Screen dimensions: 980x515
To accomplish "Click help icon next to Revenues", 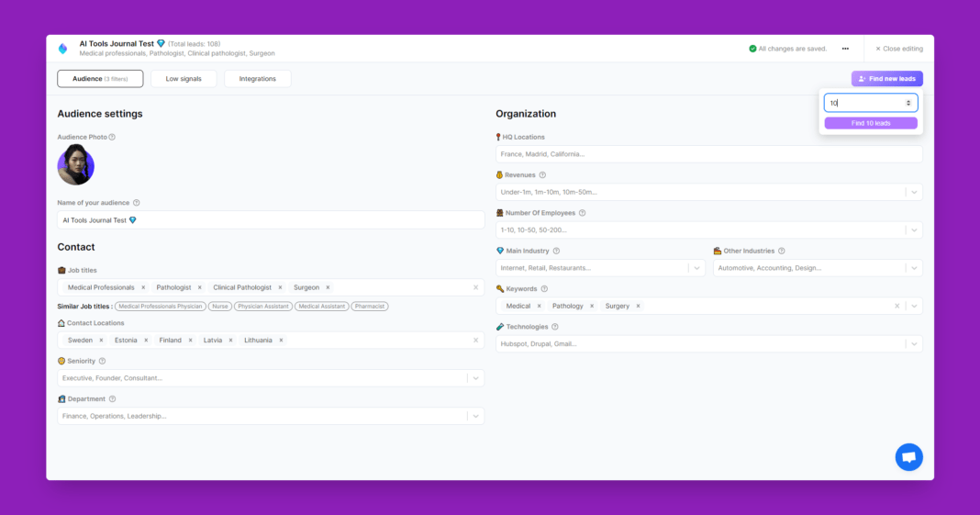I will point(542,174).
